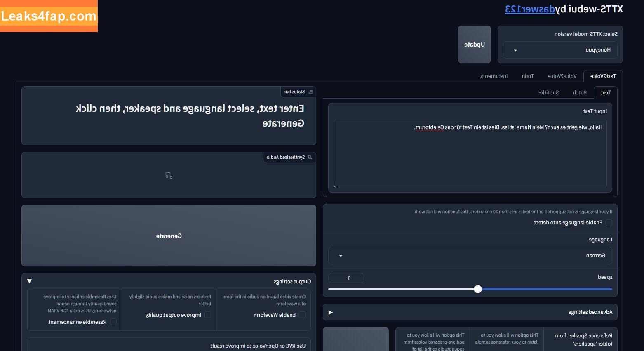Viewport: 644px width, 351px height.
Task: Tick Resemble enhancement checkbox
Action: point(113,322)
